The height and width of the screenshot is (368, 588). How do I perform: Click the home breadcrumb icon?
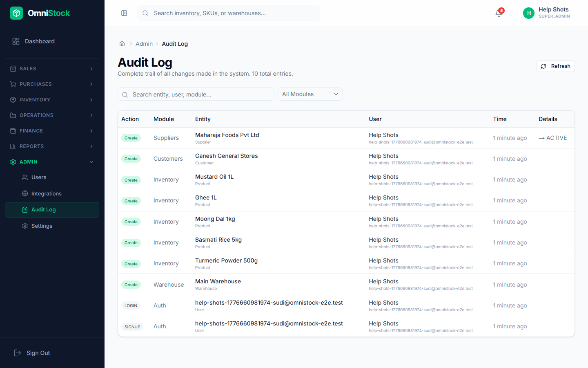click(x=122, y=44)
